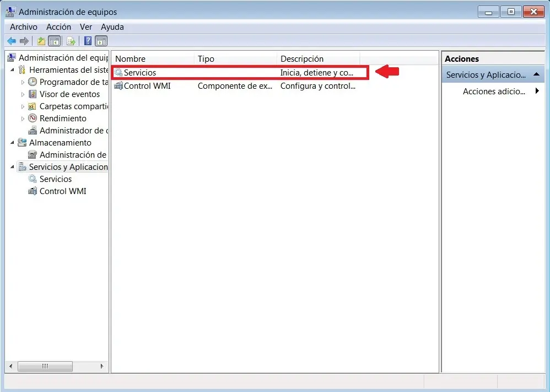The image size is (550, 392).
Task: Open the Acciones adicionales submenu arrow
Action: pyautogui.click(x=537, y=91)
